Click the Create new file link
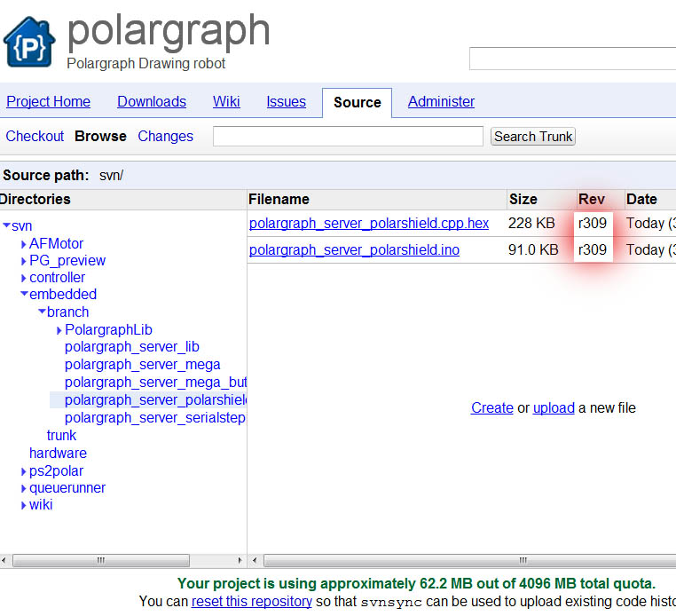Image resolution: width=676 pixels, height=616 pixels. pyautogui.click(x=491, y=407)
